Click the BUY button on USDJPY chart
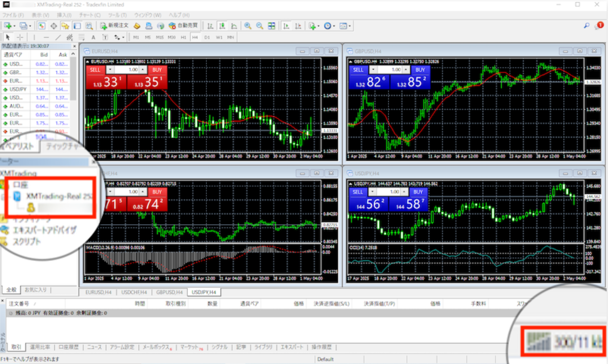Image resolution: width=608 pixels, height=364 pixels. point(418,192)
